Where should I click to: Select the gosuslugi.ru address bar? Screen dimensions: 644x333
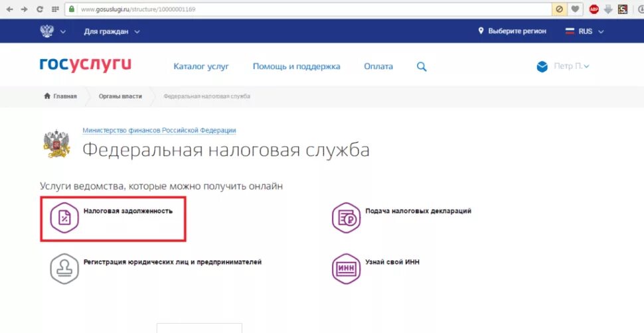pos(308,9)
